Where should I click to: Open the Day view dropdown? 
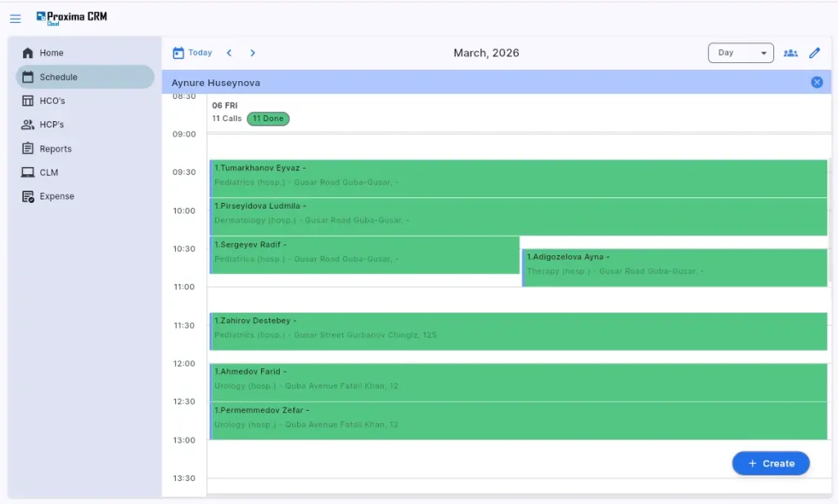[x=741, y=53]
